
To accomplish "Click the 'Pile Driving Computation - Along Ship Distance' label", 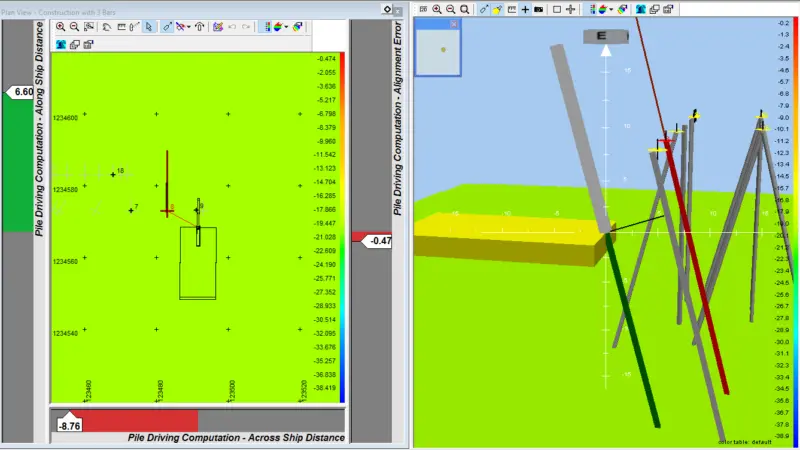I will [39, 129].
